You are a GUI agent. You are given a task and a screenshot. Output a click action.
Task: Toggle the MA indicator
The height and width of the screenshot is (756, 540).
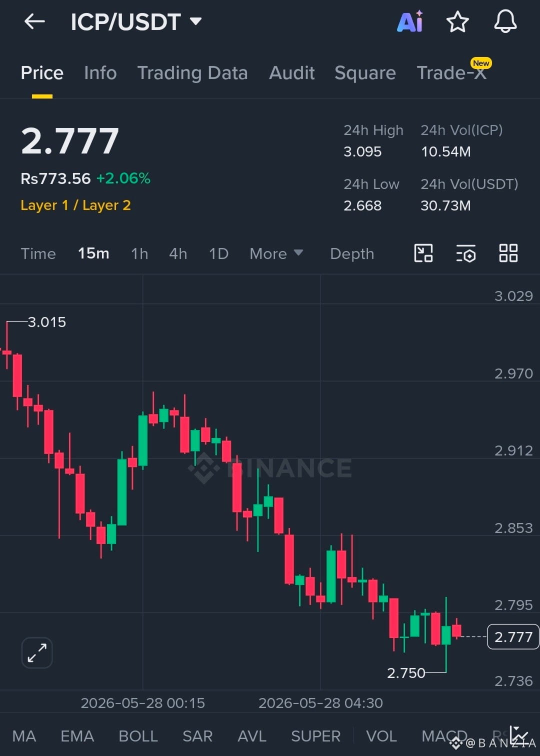point(24,736)
